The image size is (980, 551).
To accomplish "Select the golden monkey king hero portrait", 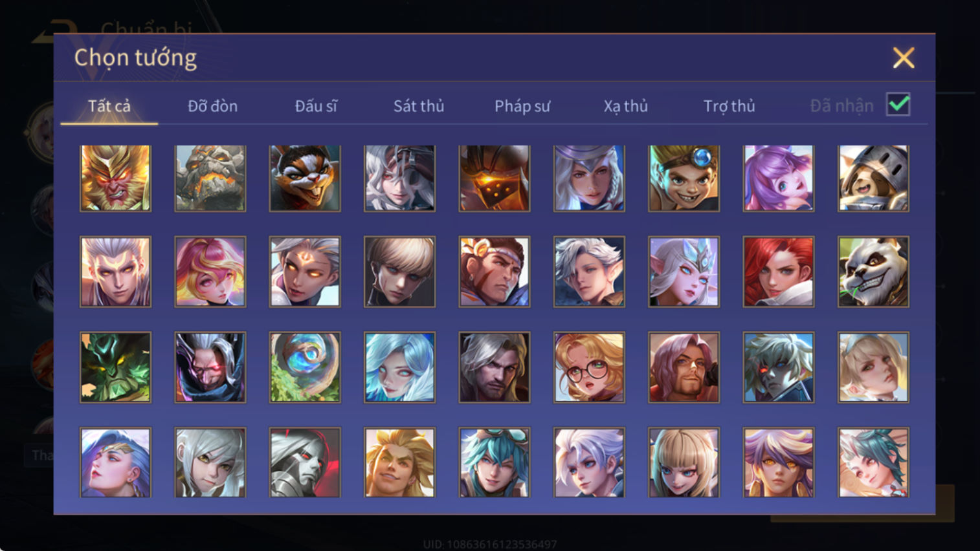I will [x=115, y=178].
